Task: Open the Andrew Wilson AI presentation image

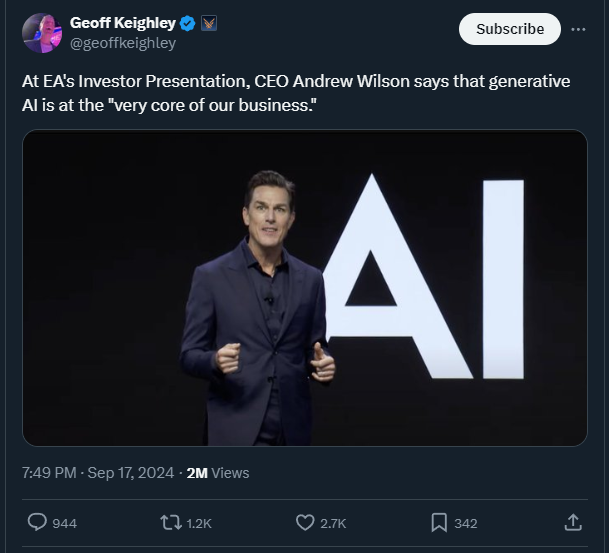Action: tap(304, 288)
